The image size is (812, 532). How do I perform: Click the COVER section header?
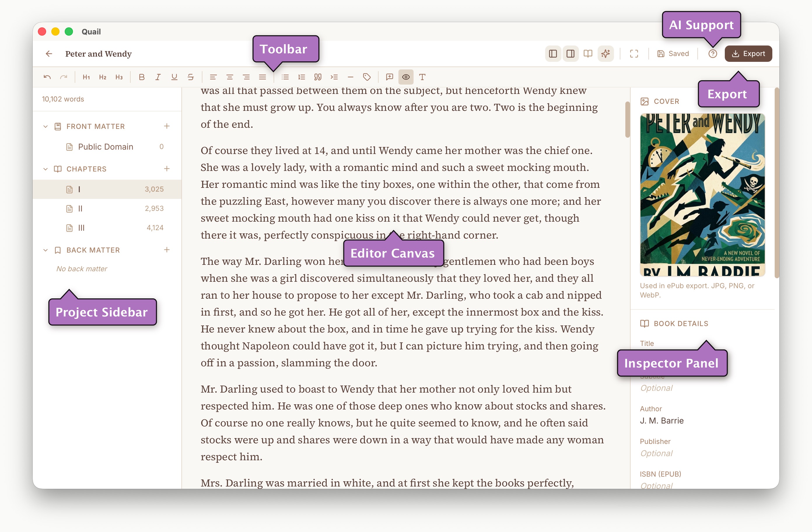[x=660, y=101]
